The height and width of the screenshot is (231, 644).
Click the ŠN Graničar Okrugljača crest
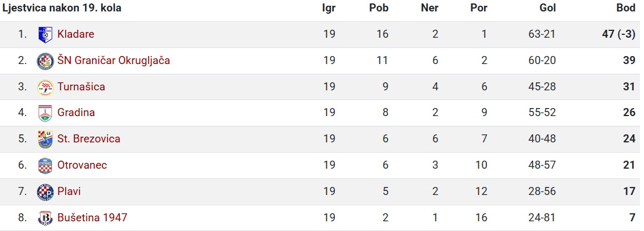pos(45,61)
